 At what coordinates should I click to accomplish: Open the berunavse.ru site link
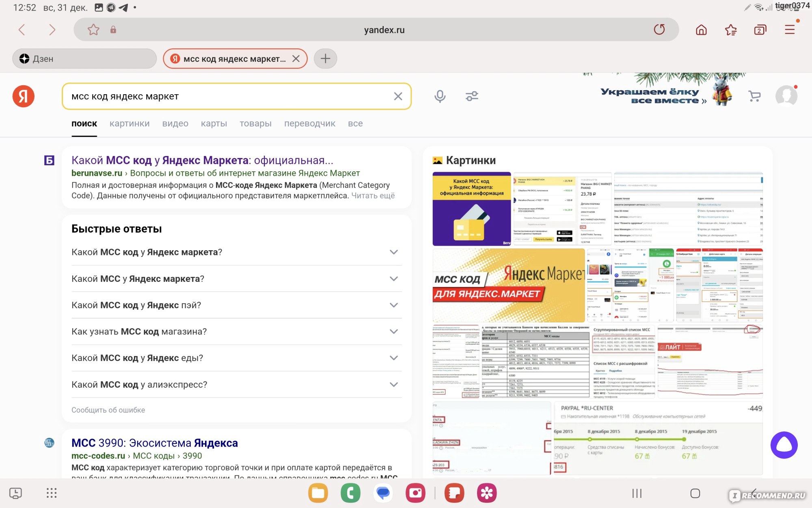97,173
